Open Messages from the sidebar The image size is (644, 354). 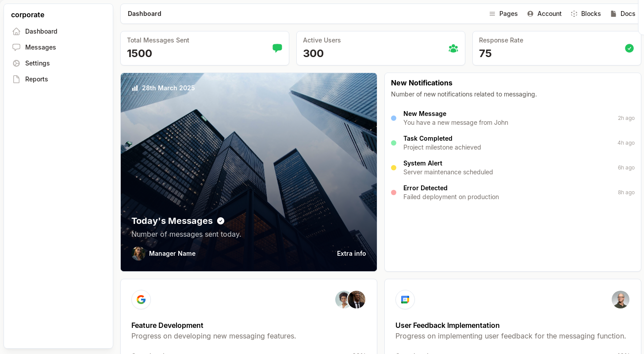(40, 47)
